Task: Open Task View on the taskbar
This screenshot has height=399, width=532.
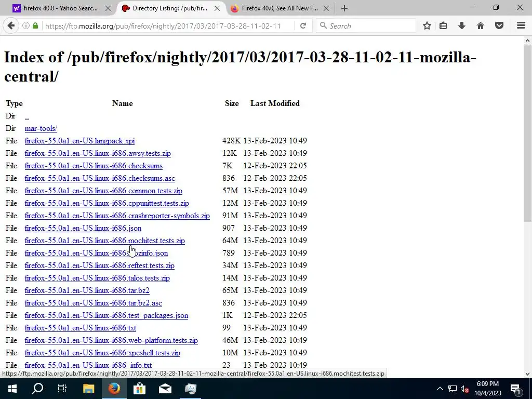Action: (62, 389)
